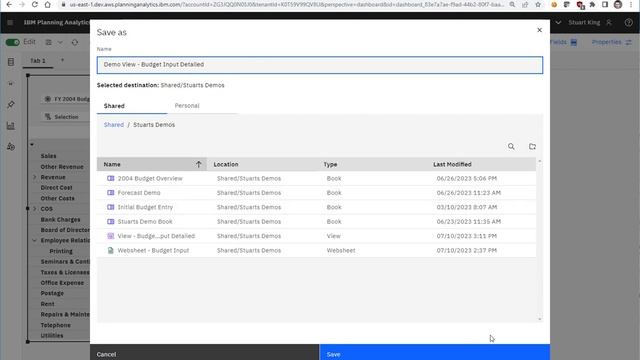This screenshot has width=640, height=360.
Task: Expand the Revenue row
Action: (35, 177)
